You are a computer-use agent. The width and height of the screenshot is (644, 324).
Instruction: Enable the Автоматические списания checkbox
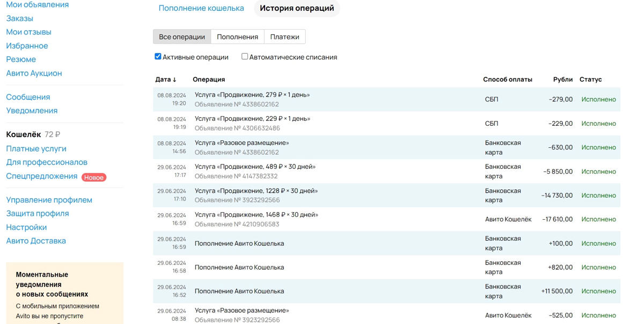point(244,56)
